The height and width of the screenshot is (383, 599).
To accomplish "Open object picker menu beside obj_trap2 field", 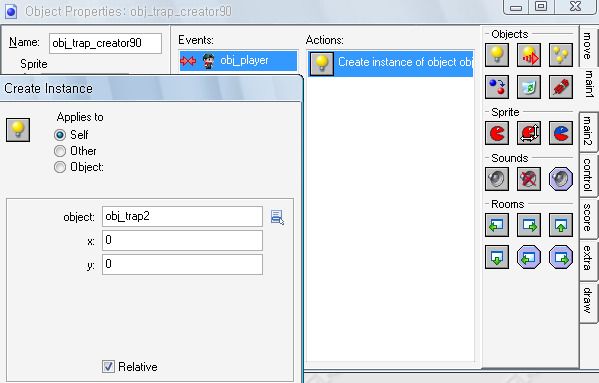I will pos(277,217).
